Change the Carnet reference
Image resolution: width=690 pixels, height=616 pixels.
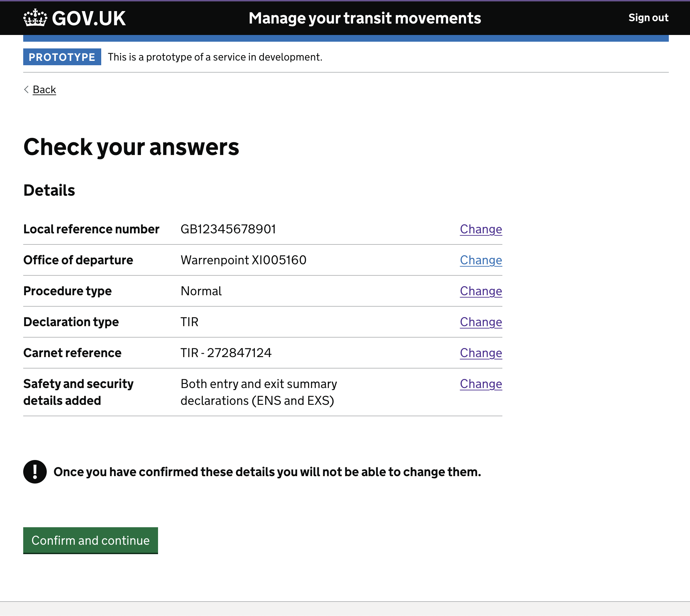pos(481,353)
